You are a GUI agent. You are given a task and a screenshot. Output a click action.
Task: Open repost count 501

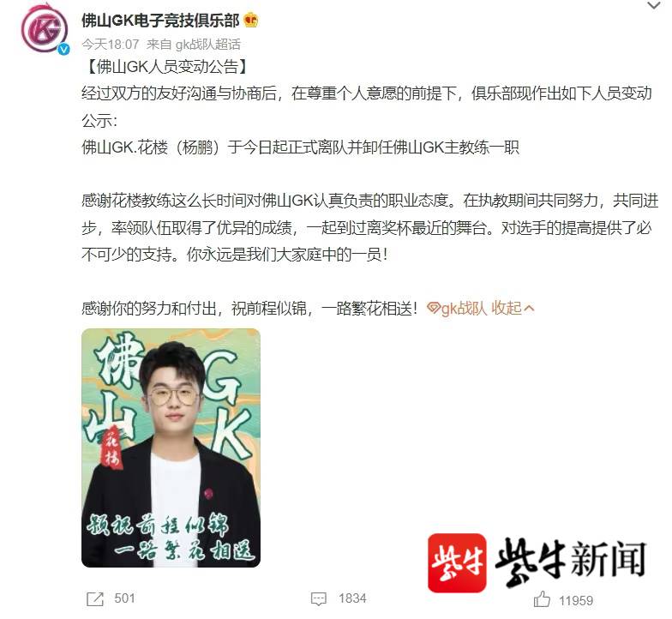[x=125, y=598]
